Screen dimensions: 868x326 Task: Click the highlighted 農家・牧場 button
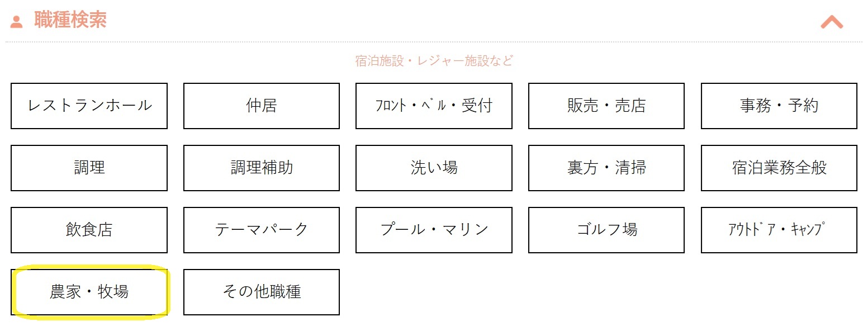89,292
